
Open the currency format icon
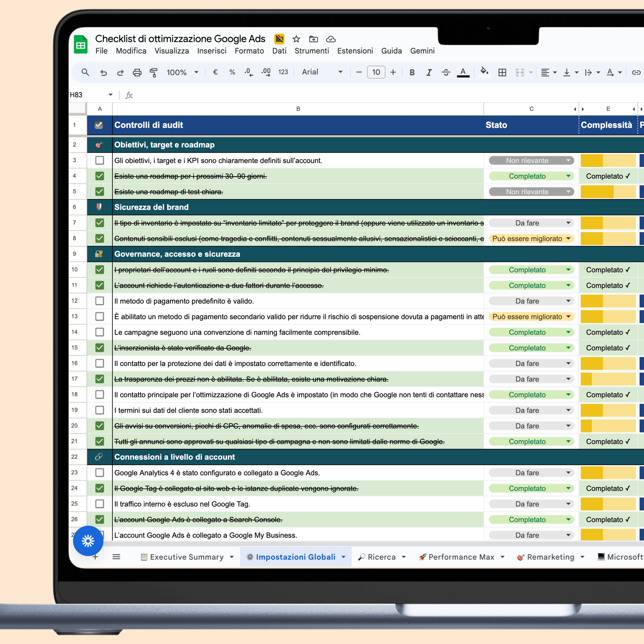tap(215, 72)
